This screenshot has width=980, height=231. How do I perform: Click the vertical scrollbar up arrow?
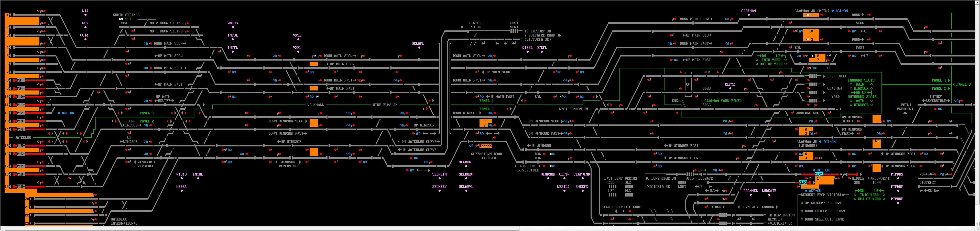tap(977, 3)
